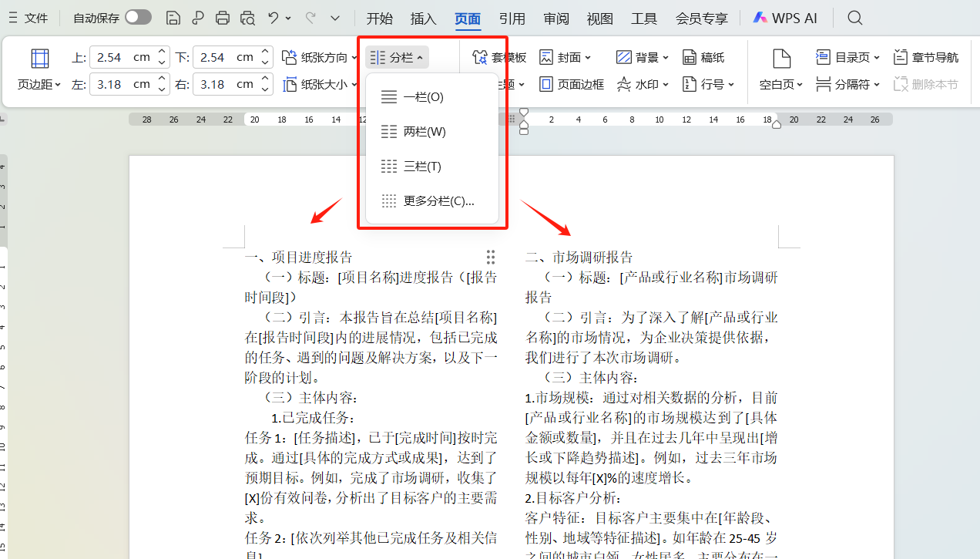This screenshot has height=559, width=980.
Task: Open the 审阅 review tab
Action: point(555,18)
